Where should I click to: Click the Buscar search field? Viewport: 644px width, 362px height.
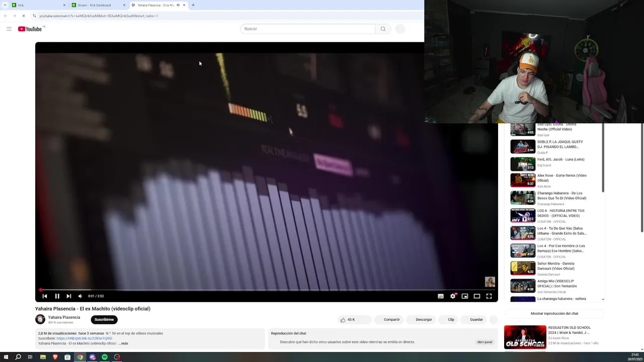[307, 29]
